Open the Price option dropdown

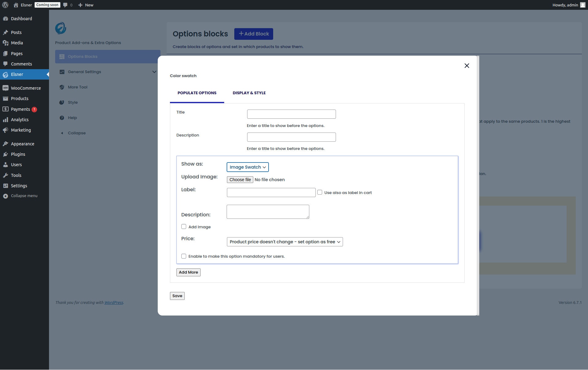point(285,242)
